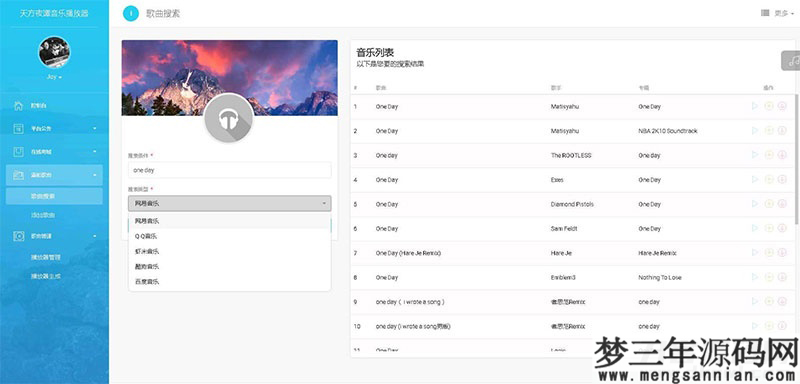Click the headphone logo circle
The width and height of the screenshot is (800, 384).
coord(229,118)
